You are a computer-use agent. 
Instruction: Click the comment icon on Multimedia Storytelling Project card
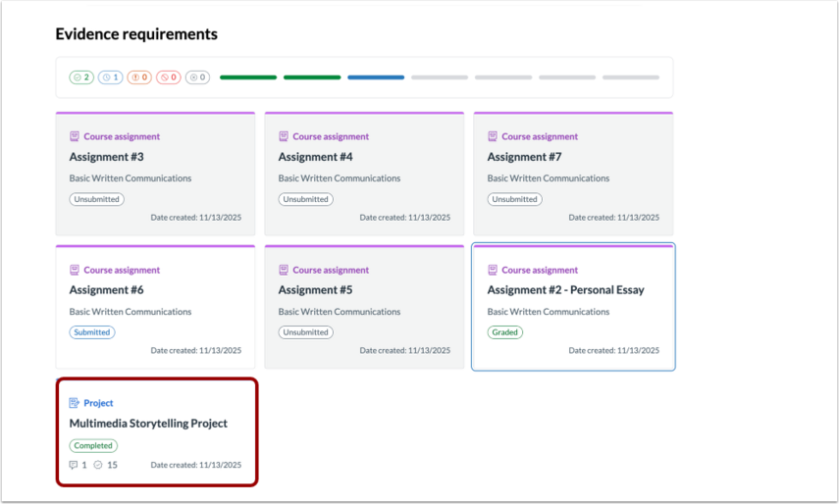[x=74, y=465]
